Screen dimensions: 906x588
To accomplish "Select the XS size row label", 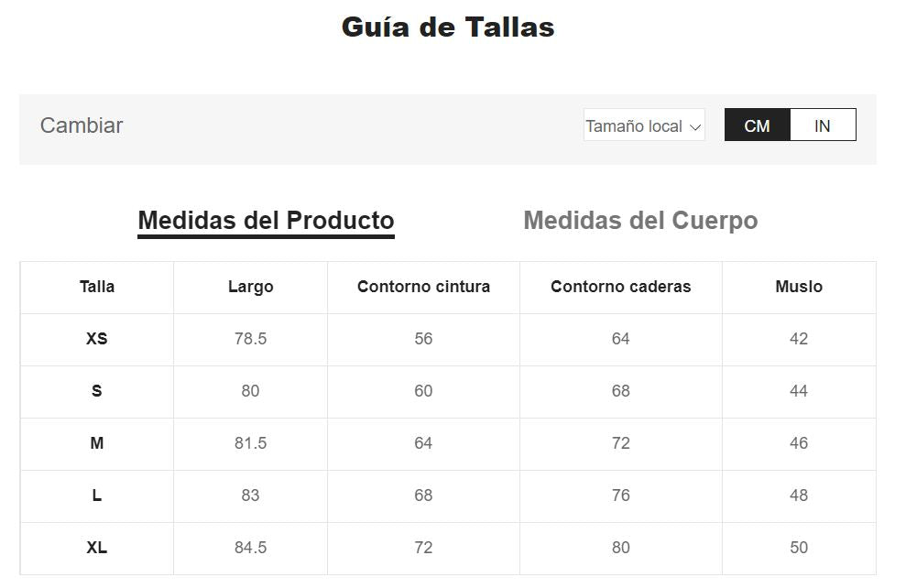I will pos(97,339).
